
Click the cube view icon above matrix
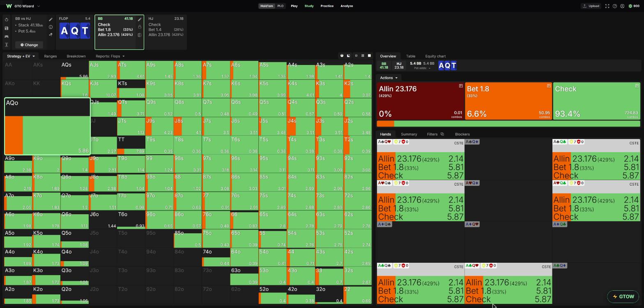point(342,56)
